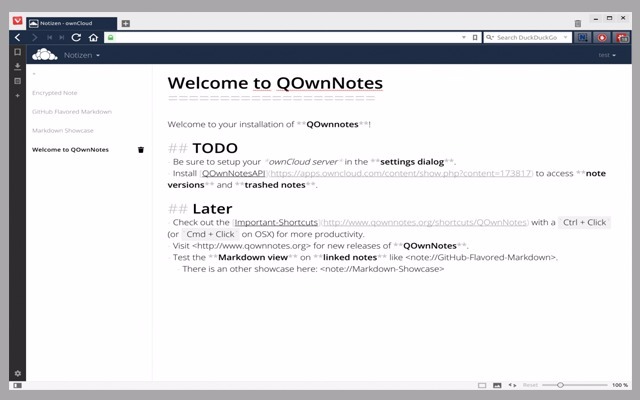Viewport: 640px width, 400px height.
Task: Click the Ctrl + Click code text
Action: (584, 222)
